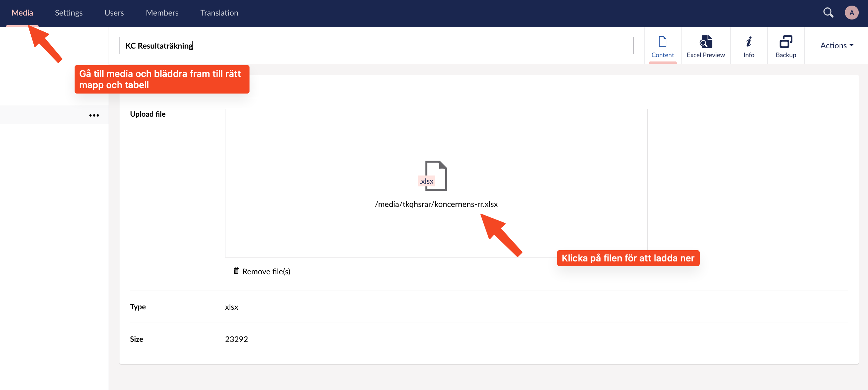The height and width of the screenshot is (390, 868).
Task: Click the Remove file(s) trash icon
Action: tap(236, 271)
